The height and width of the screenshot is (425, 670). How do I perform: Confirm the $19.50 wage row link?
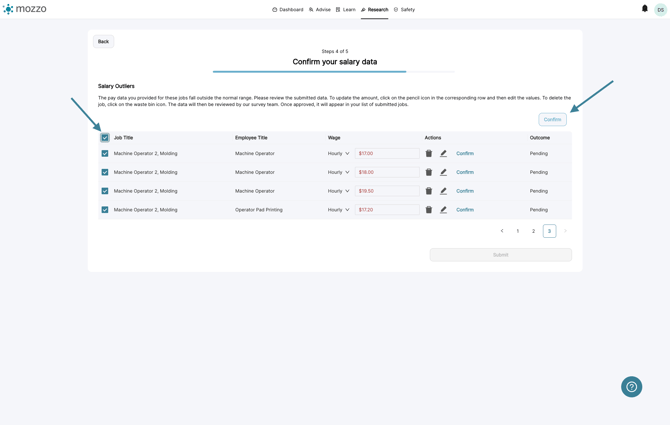pos(465,191)
